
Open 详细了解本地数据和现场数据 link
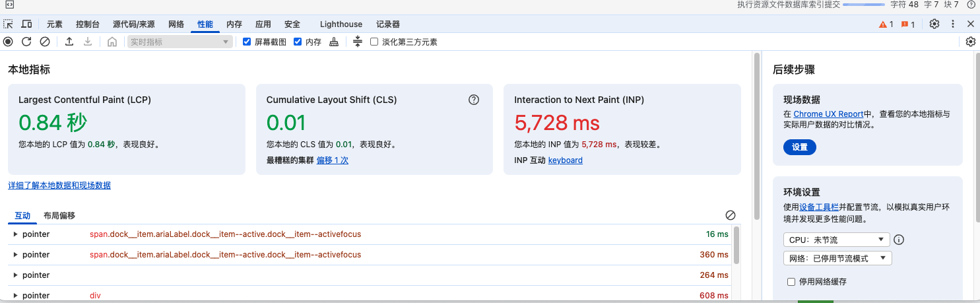click(x=59, y=185)
